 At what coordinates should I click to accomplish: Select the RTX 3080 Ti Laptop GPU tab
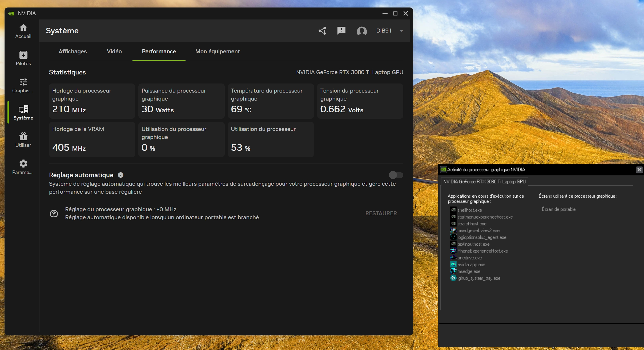click(x=484, y=182)
